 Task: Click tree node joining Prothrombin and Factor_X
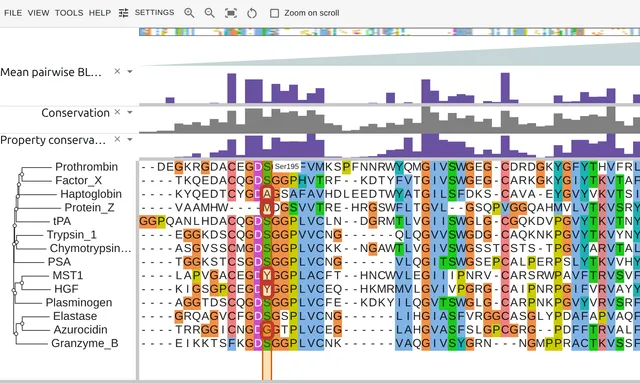click(x=22, y=174)
